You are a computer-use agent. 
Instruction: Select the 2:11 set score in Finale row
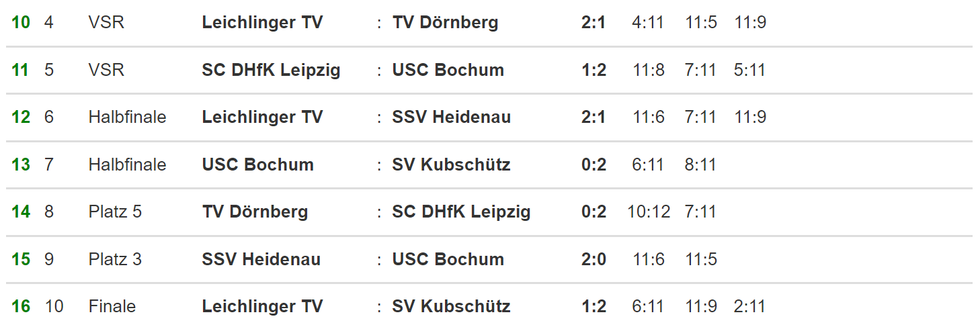749,306
